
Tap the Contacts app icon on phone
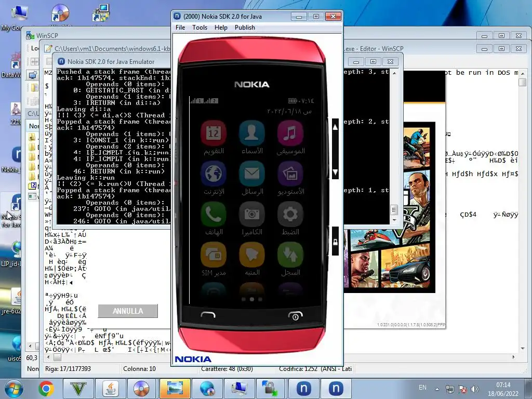pyautogui.click(x=252, y=132)
